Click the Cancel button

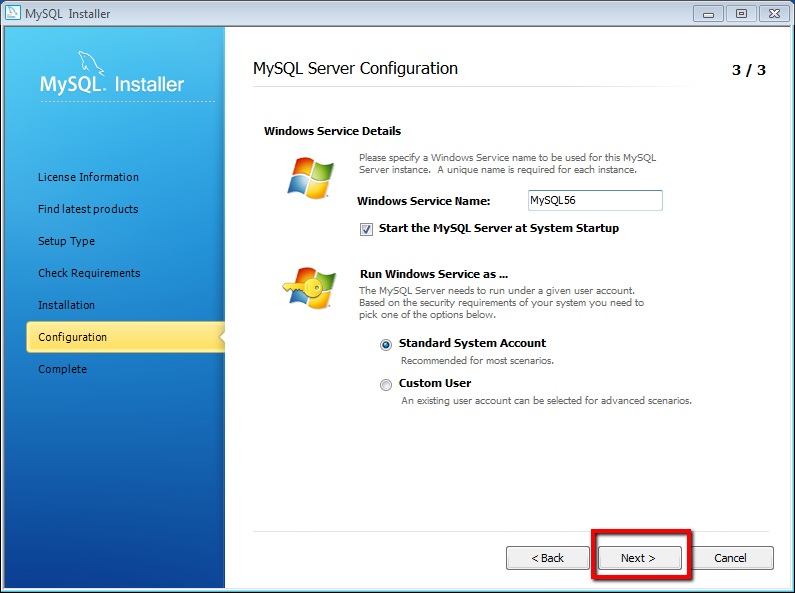pyautogui.click(x=731, y=558)
